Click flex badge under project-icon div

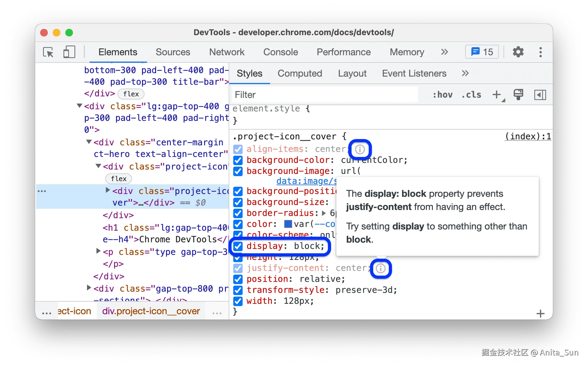coord(118,179)
